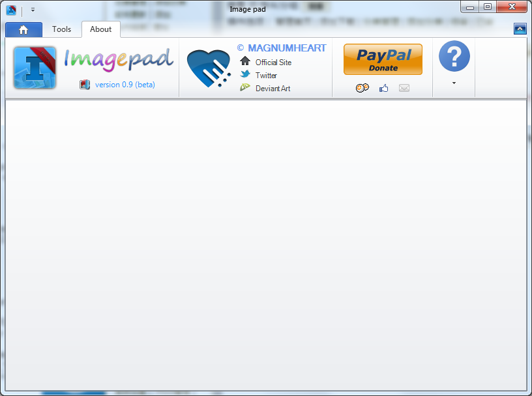532x396 pixels.
Task: Click the blue question mark help icon
Action: pyautogui.click(x=454, y=56)
